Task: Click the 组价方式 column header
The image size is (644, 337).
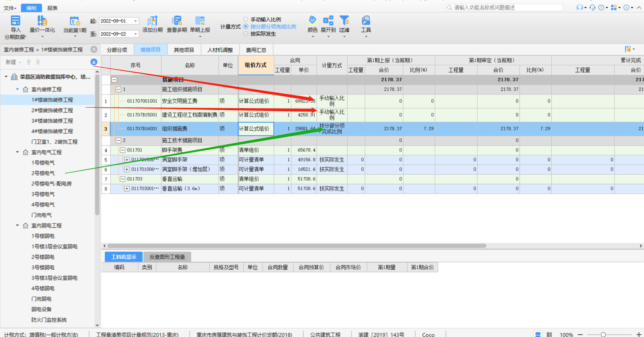Action: pyautogui.click(x=256, y=65)
